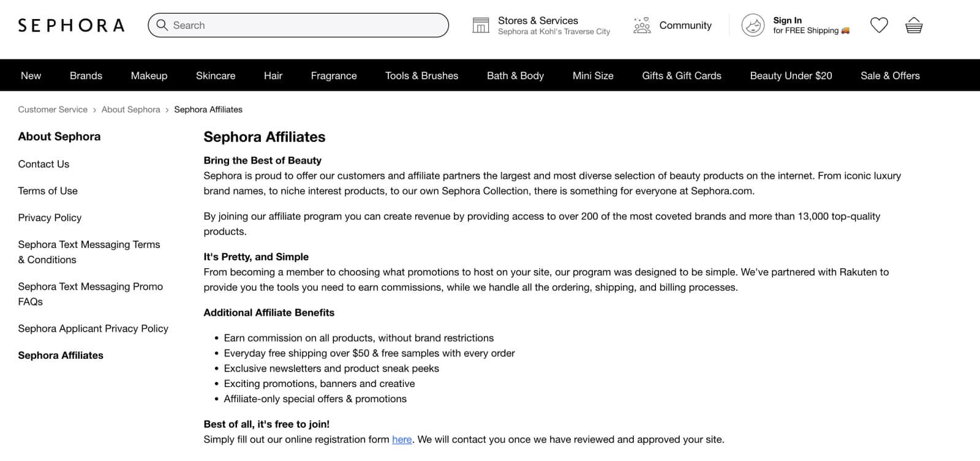Open the Loves heart icon
The height and width of the screenshot is (461, 980).
[879, 25]
